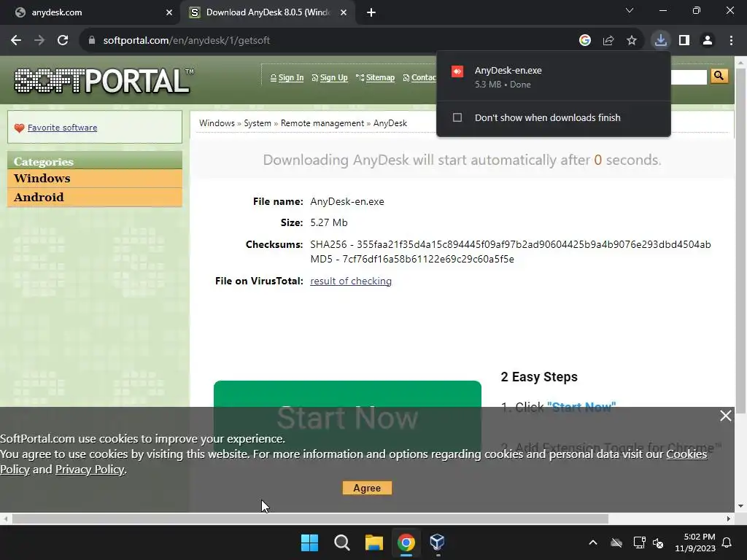Open File Explorer from the taskbar
This screenshot has width=747, height=560.
[x=374, y=542]
